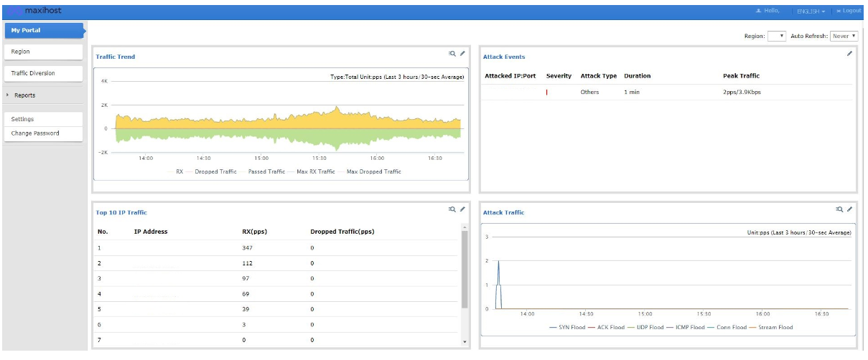Click the 2pps/3.9Kbps peak traffic value
The image size is (868, 360).
(742, 92)
